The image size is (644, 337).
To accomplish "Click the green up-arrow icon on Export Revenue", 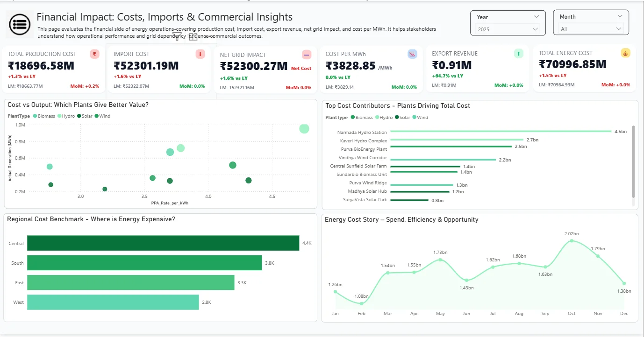I will [518, 54].
